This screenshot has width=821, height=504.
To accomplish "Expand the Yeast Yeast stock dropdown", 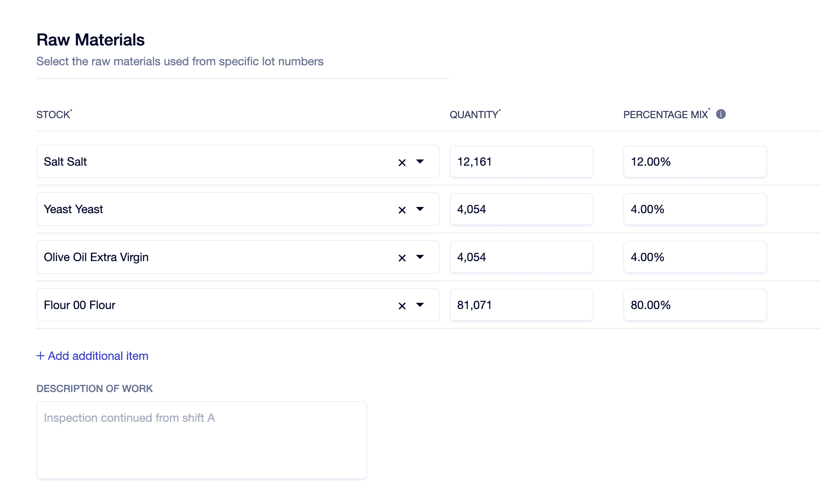I will click(420, 209).
